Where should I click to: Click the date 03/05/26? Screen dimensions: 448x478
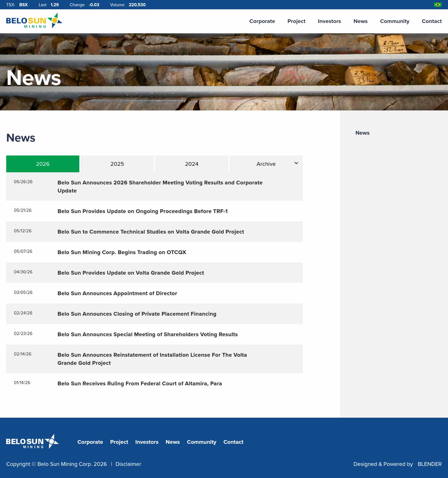click(23, 292)
